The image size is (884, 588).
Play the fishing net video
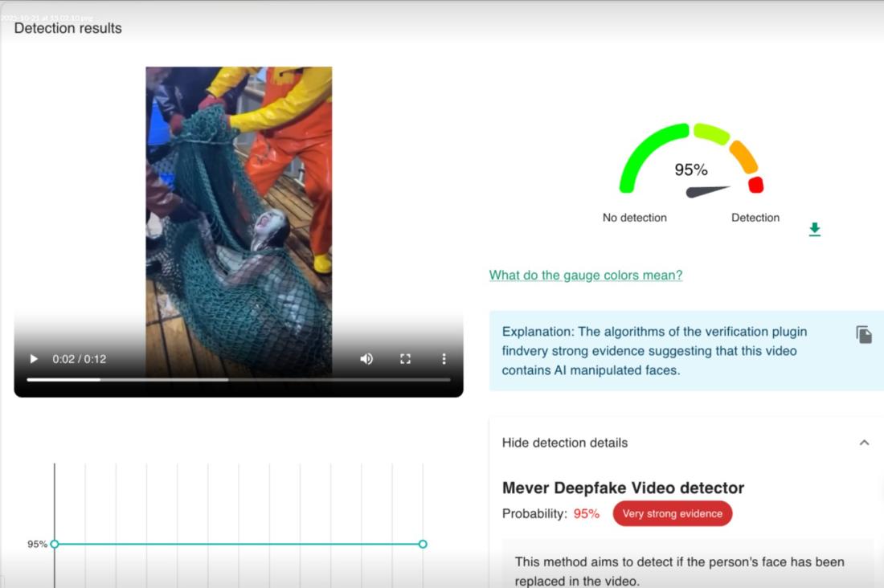click(34, 359)
